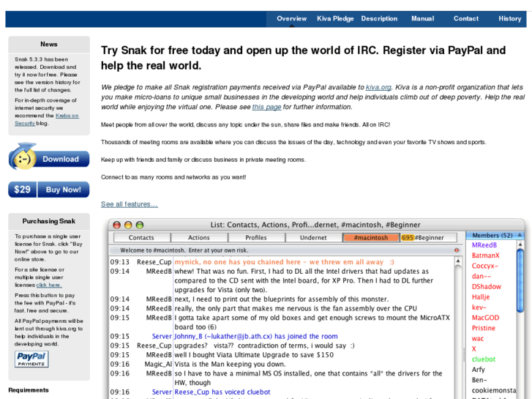View the History navigation tab
Viewport: 532px width, 399px height.
click(x=509, y=19)
